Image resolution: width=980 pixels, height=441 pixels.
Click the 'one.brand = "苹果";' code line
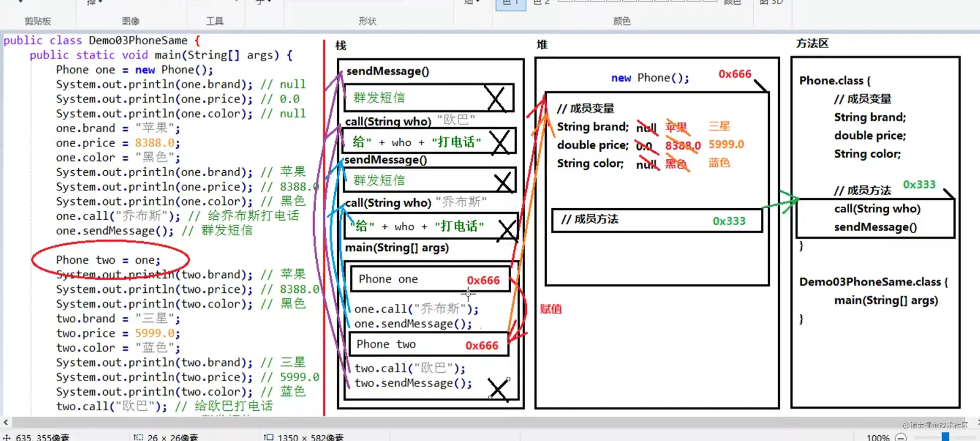pyautogui.click(x=118, y=128)
